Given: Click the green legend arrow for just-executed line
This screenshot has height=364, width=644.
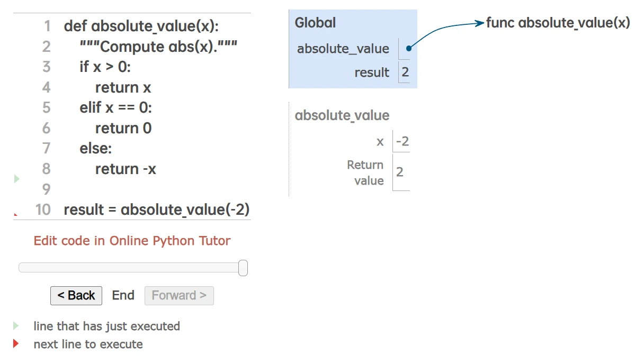Looking at the screenshot, I should coord(16,326).
